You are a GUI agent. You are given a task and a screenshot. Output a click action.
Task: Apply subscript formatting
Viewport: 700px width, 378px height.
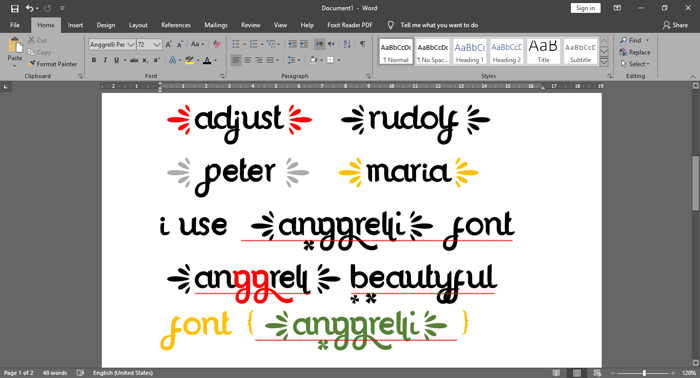click(x=145, y=60)
